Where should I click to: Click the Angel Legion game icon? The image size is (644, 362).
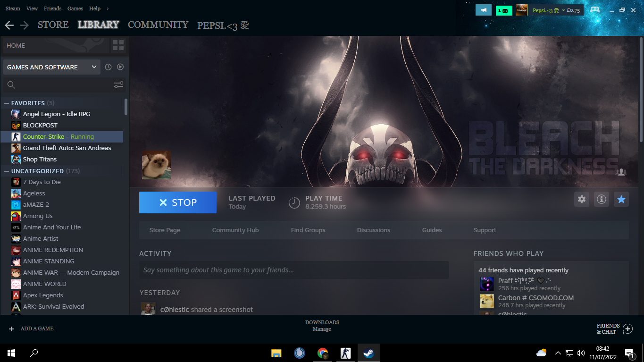pyautogui.click(x=16, y=114)
